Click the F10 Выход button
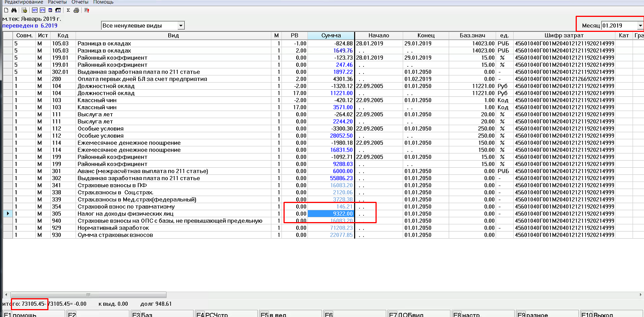 612,314
